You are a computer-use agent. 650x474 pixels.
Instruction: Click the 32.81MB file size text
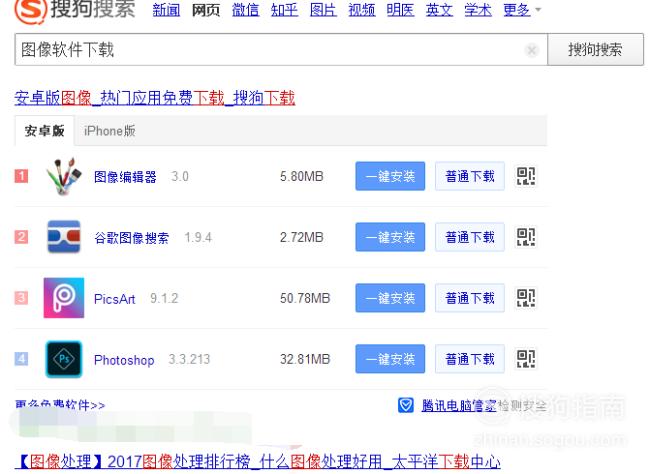pos(305,359)
